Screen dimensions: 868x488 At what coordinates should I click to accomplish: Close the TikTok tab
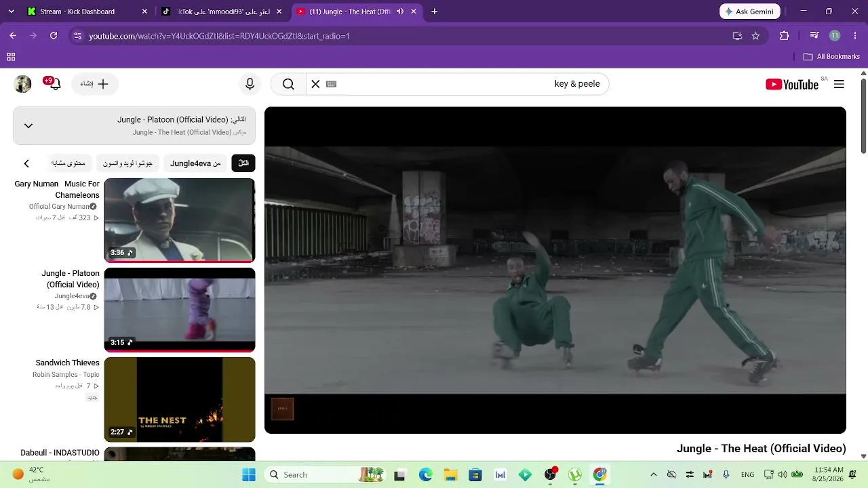[x=279, y=12]
